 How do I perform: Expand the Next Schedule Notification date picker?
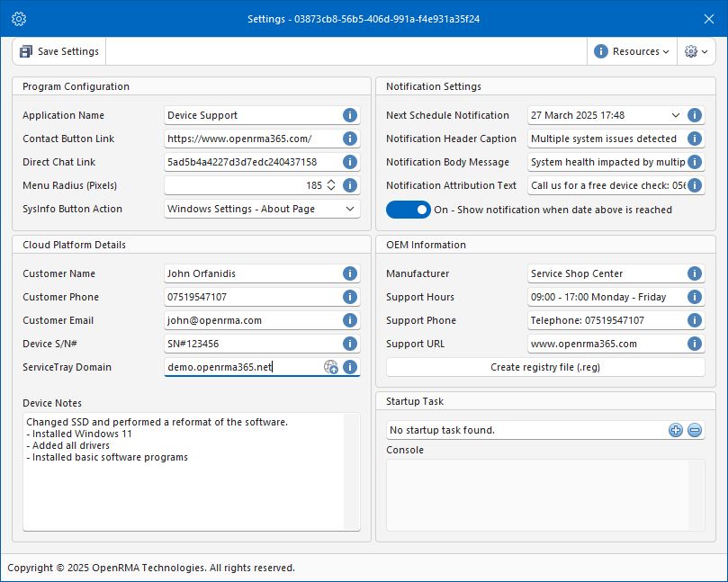(676, 115)
